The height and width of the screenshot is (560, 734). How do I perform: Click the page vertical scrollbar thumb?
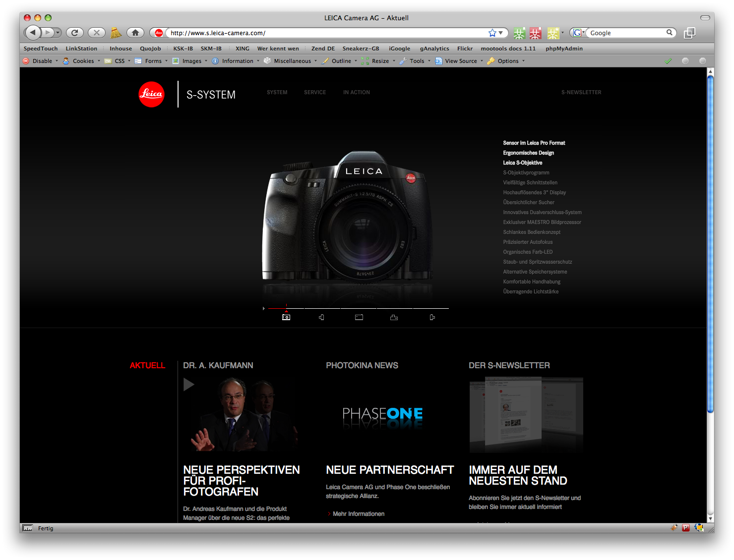(x=710, y=243)
